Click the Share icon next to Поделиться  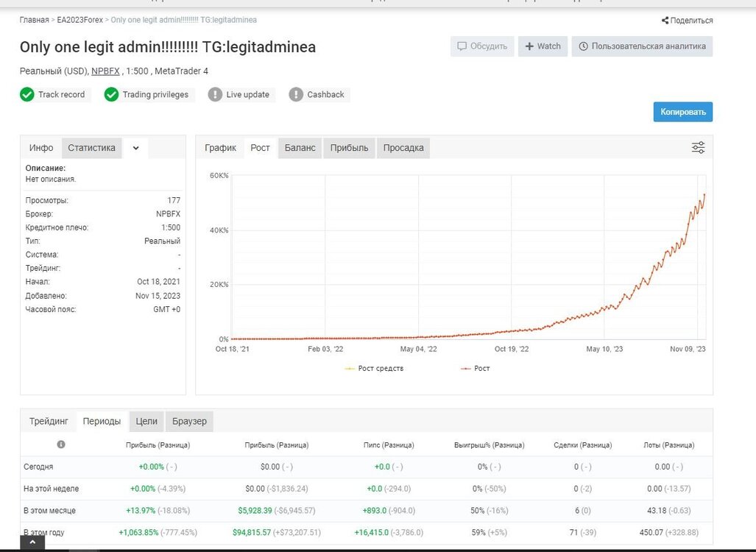point(665,21)
